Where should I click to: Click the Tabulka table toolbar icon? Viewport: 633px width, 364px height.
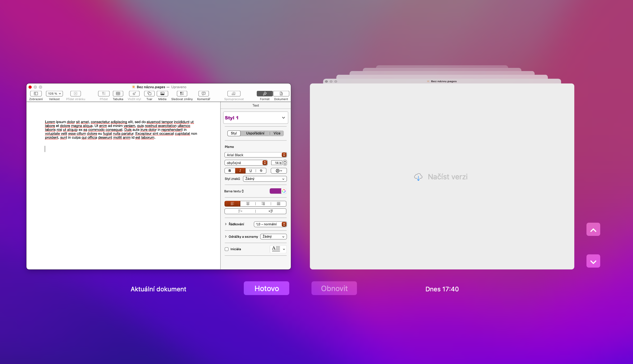pos(118,94)
